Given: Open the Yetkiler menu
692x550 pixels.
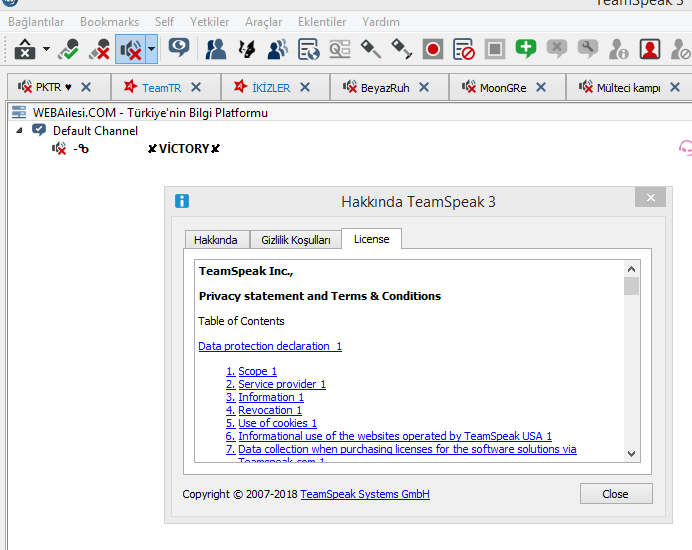Looking at the screenshot, I should point(209,22).
